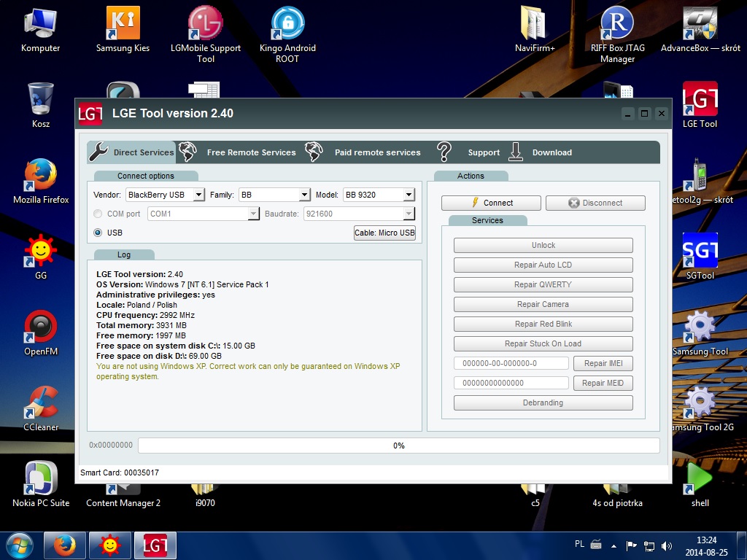Focus the MEID input field

click(x=511, y=383)
